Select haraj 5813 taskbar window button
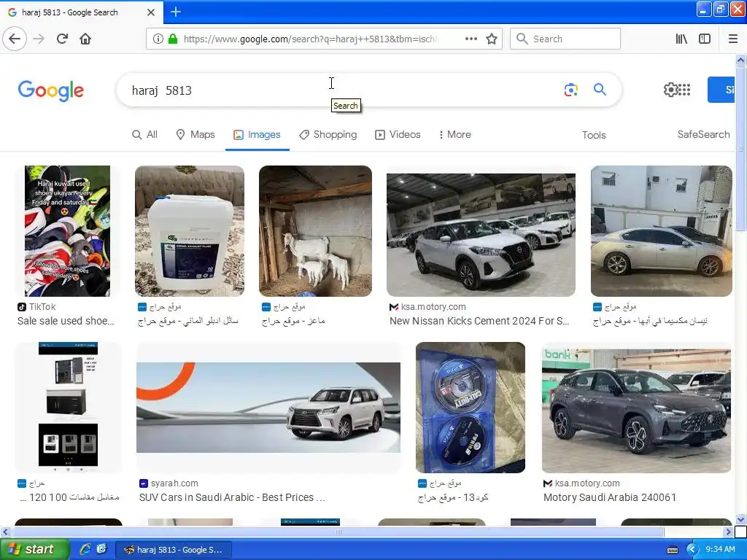The width and height of the screenshot is (747, 560). pyautogui.click(x=174, y=550)
